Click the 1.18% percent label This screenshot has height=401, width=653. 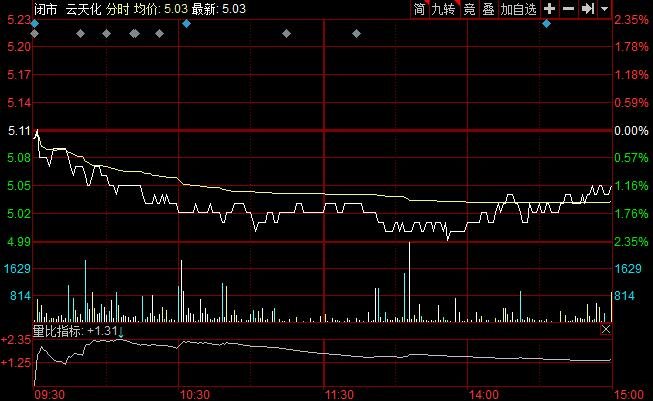coord(631,75)
